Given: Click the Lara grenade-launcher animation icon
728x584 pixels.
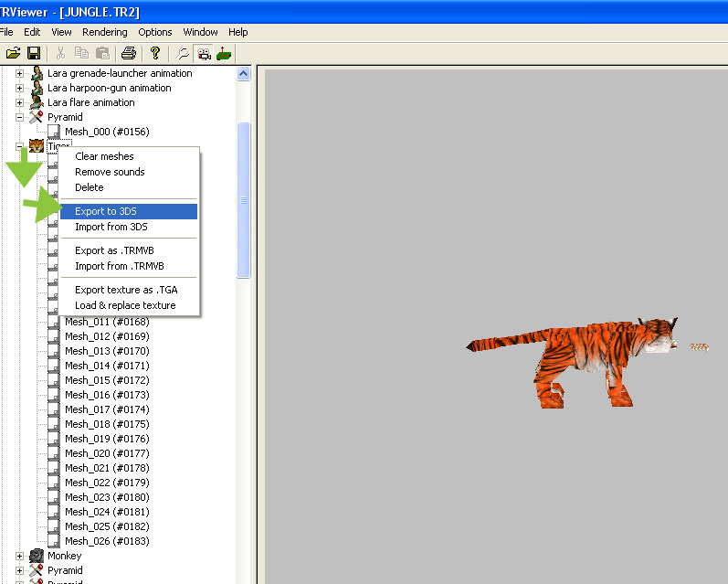Looking at the screenshot, I should pyautogui.click(x=37, y=73).
